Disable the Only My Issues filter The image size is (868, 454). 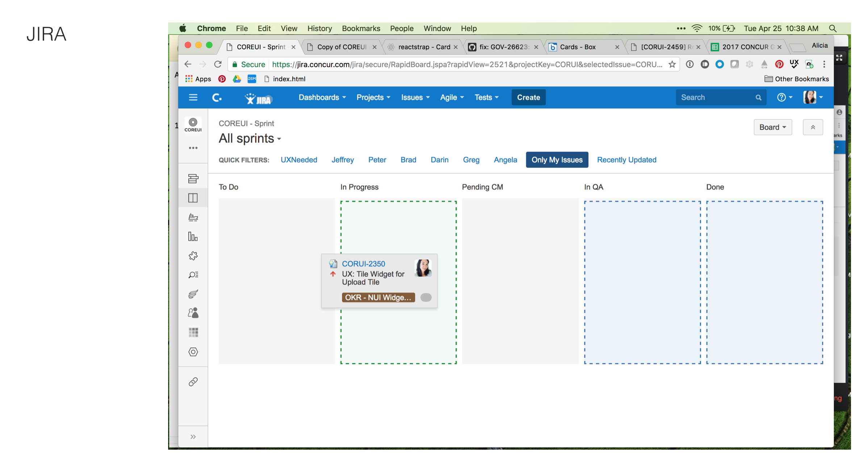click(x=557, y=160)
